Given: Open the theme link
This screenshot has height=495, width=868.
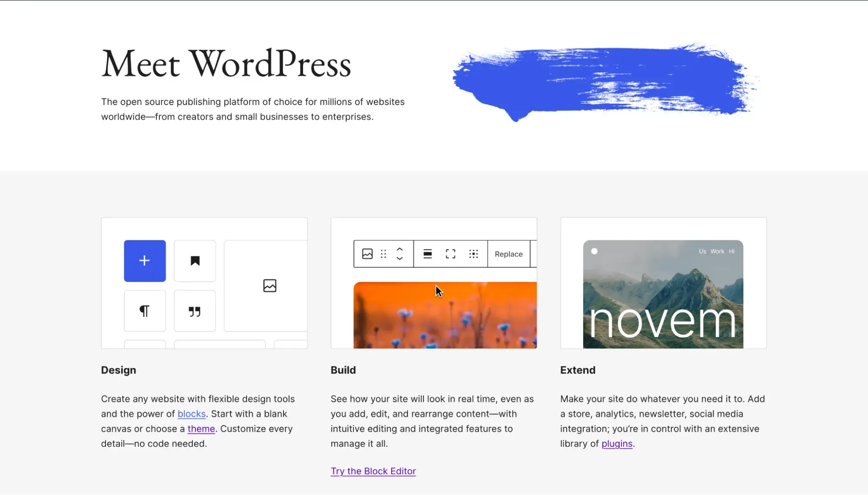Looking at the screenshot, I should click(x=201, y=429).
